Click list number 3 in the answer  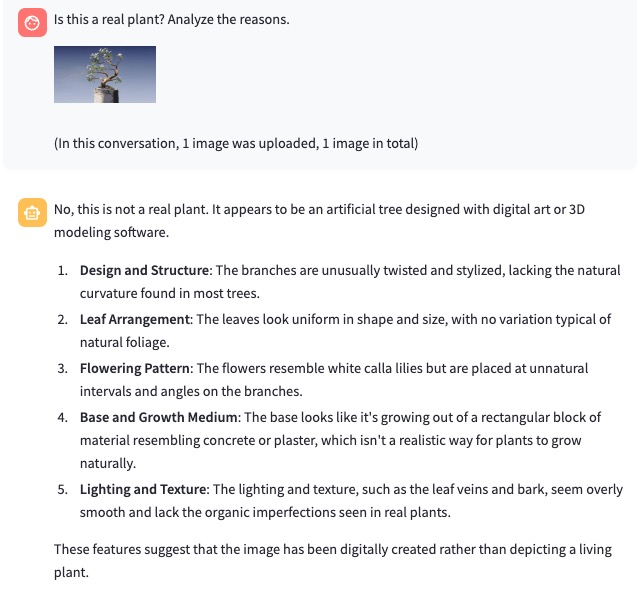(x=61, y=368)
